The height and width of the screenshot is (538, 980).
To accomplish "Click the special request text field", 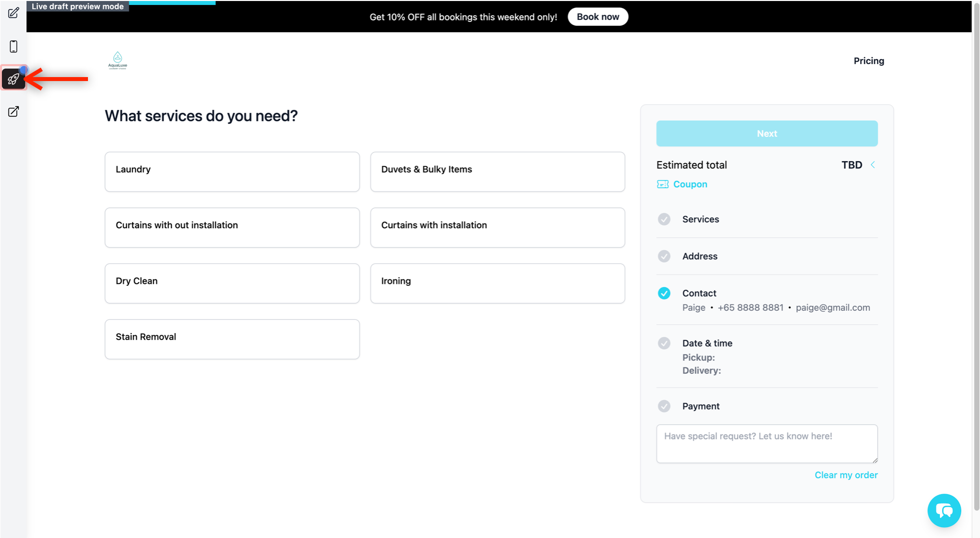I will pyautogui.click(x=766, y=444).
